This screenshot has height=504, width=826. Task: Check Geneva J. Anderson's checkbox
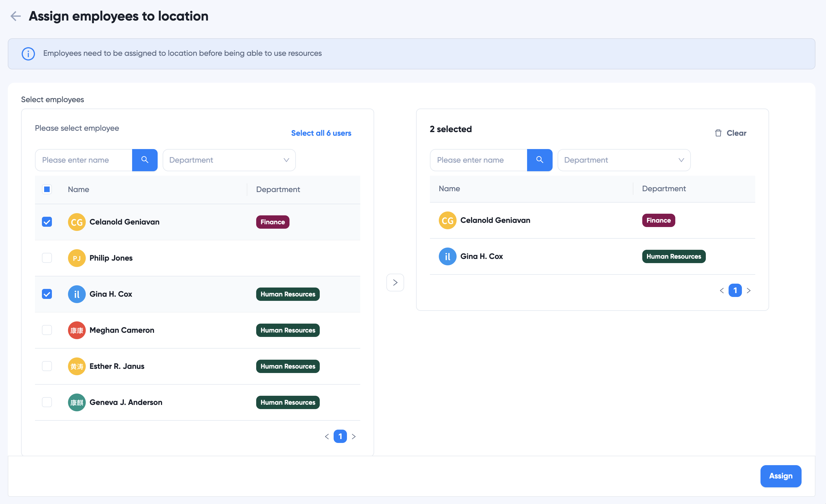point(47,402)
